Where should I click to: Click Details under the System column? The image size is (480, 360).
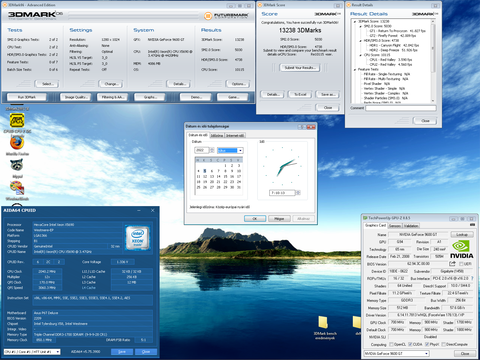click(178, 84)
